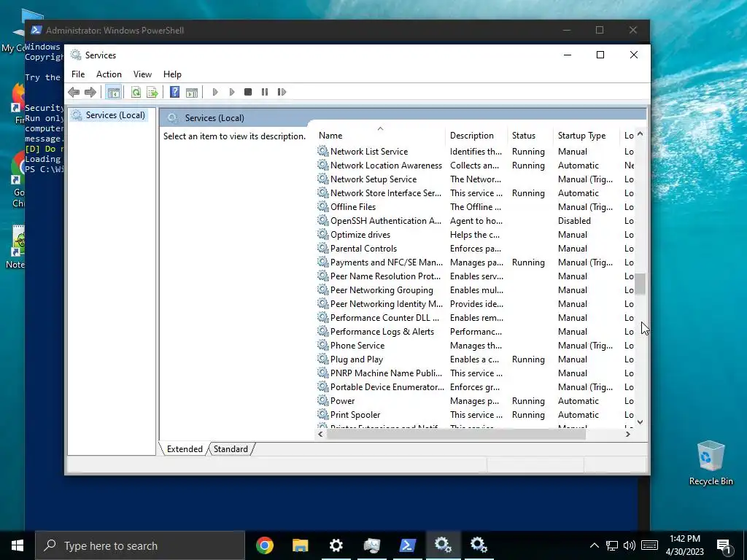This screenshot has width=747, height=560.
Task: Click the volume speaker tray icon
Action: tap(630, 545)
